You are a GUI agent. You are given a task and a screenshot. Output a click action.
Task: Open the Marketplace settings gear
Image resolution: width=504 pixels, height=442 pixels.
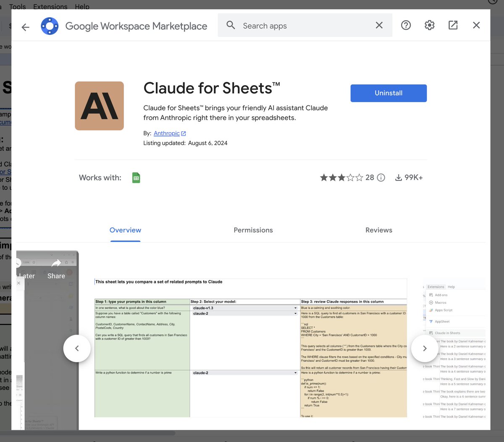point(429,25)
